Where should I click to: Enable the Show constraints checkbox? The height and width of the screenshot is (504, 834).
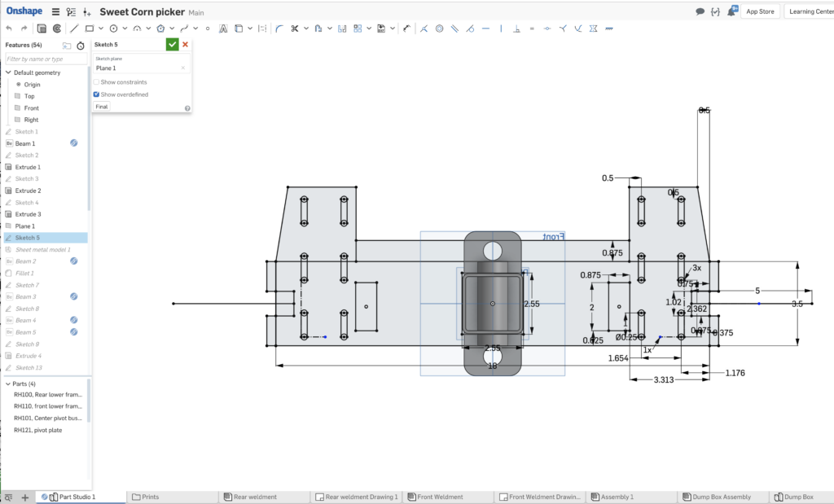pyautogui.click(x=96, y=82)
